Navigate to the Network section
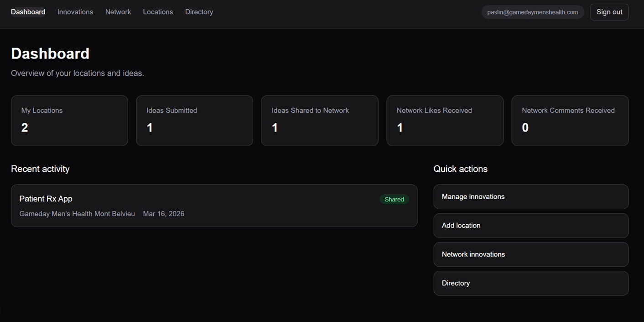Image resolution: width=644 pixels, height=322 pixels. 118,12
